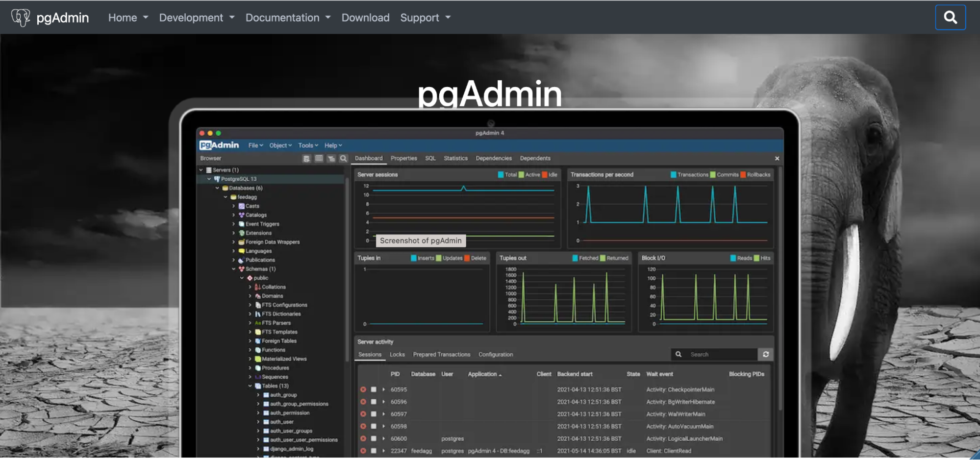Collapse the Tables (13) tree node
Screen dimensions: 980x460
pyautogui.click(x=250, y=386)
